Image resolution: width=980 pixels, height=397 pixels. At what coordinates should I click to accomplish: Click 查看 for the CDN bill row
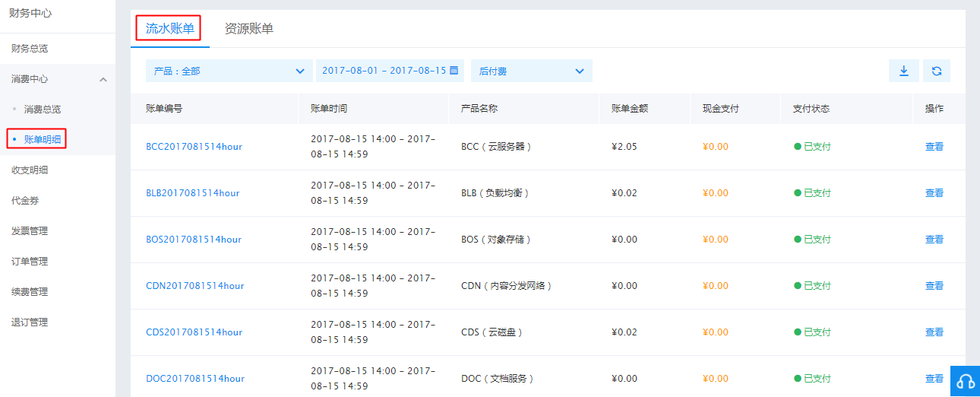click(x=934, y=286)
